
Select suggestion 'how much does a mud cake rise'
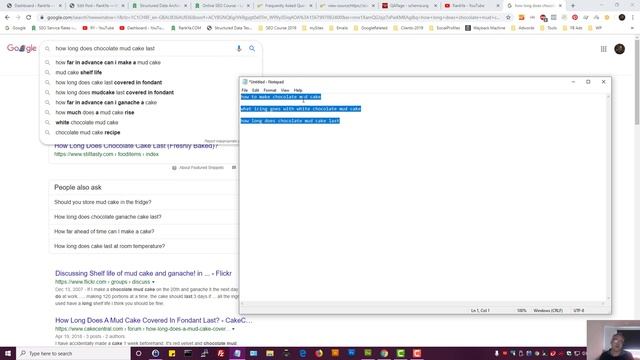(95, 113)
